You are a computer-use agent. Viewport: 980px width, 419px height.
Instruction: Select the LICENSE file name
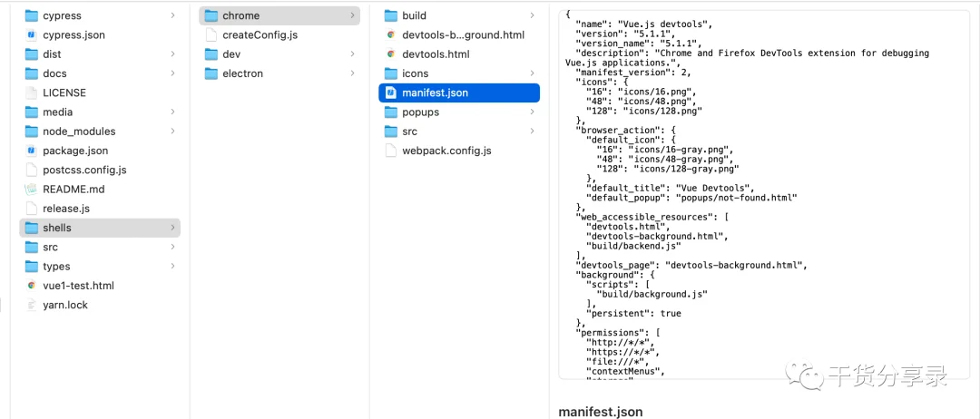pyautogui.click(x=64, y=93)
